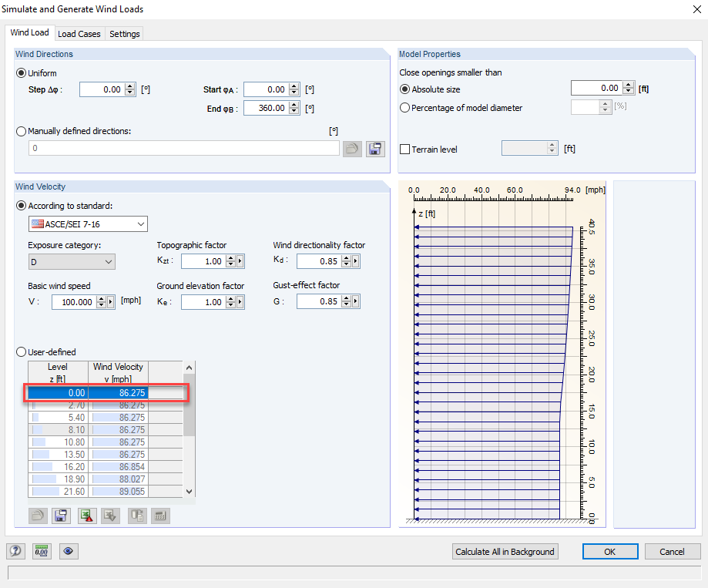Image resolution: width=708 pixels, height=588 pixels.
Task: Import table data from Excel
Action: (109, 516)
